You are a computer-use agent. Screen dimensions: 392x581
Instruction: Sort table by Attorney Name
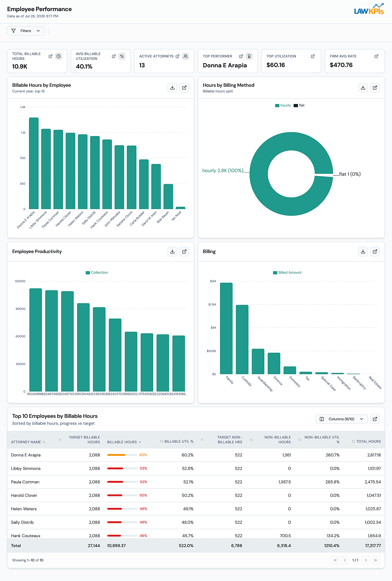(28, 442)
